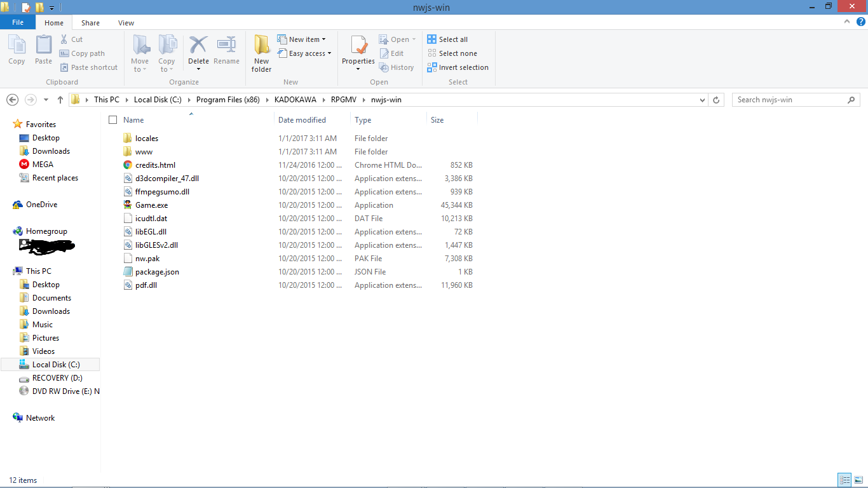Click the Copy icon in Clipboard group
This screenshot has width=868, height=488.
tap(17, 45)
